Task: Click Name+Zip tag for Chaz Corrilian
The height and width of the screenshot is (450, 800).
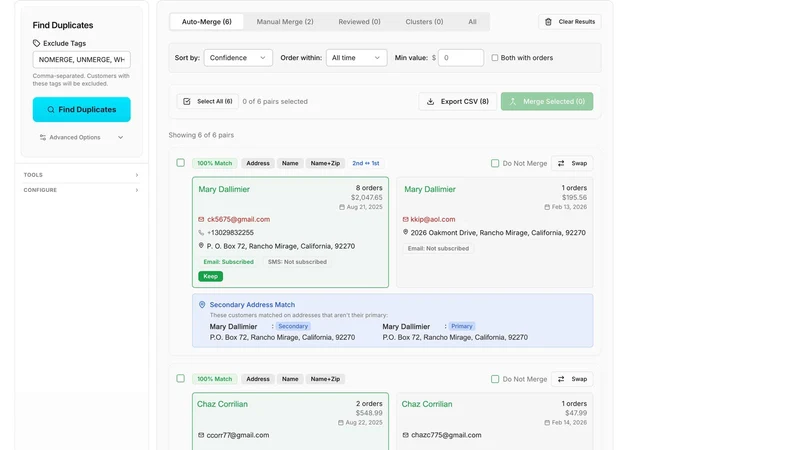Action: (325, 379)
